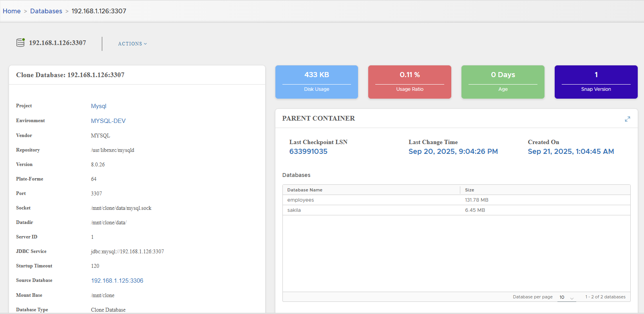Viewport: 644px width, 314px height.
Task: Click the Last Change Time date value
Action: point(453,152)
